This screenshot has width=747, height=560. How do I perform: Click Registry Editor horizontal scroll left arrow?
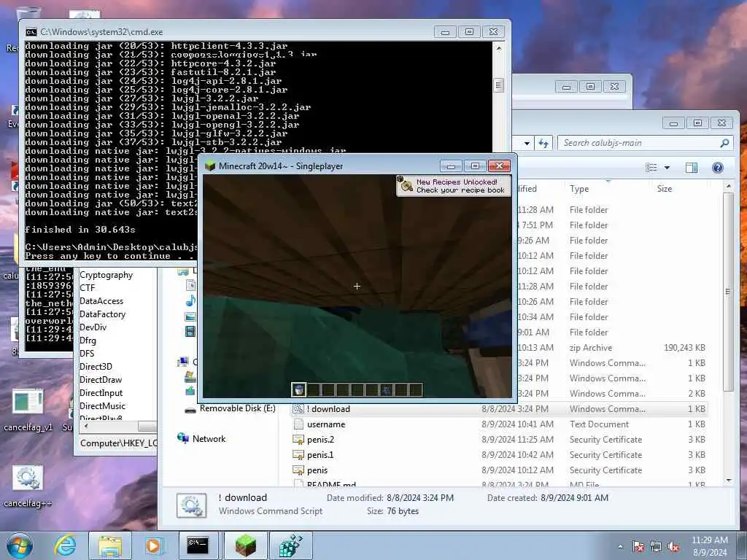click(85, 426)
